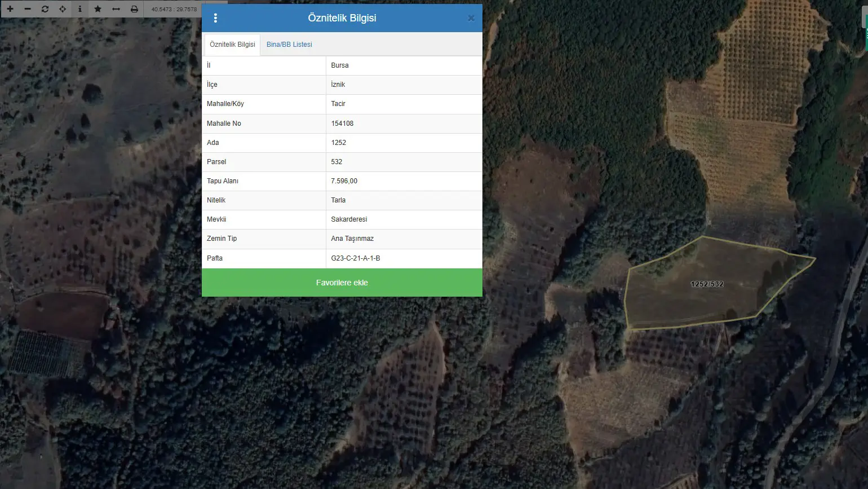This screenshot has width=868, height=489.
Task: Select the Bursa value cell
Action: pyautogui.click(x=404, y=65)
